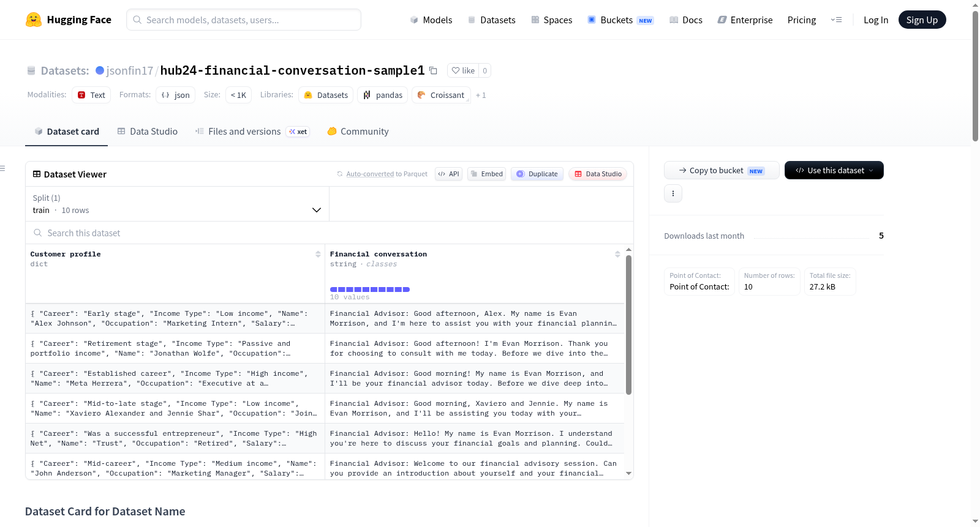Click the like heart button
The width and height of the screenshot is (980, 527).
tap(463, 70)
